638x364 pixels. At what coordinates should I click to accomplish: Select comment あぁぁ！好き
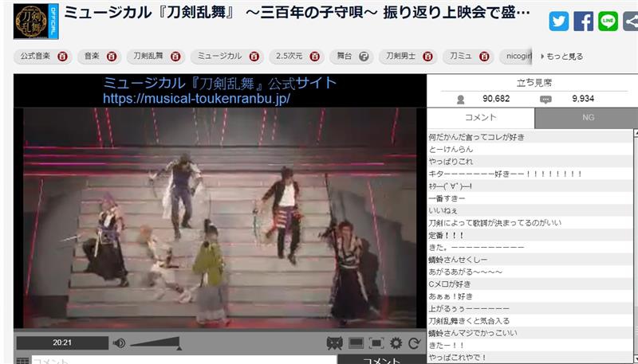(530, 296)
